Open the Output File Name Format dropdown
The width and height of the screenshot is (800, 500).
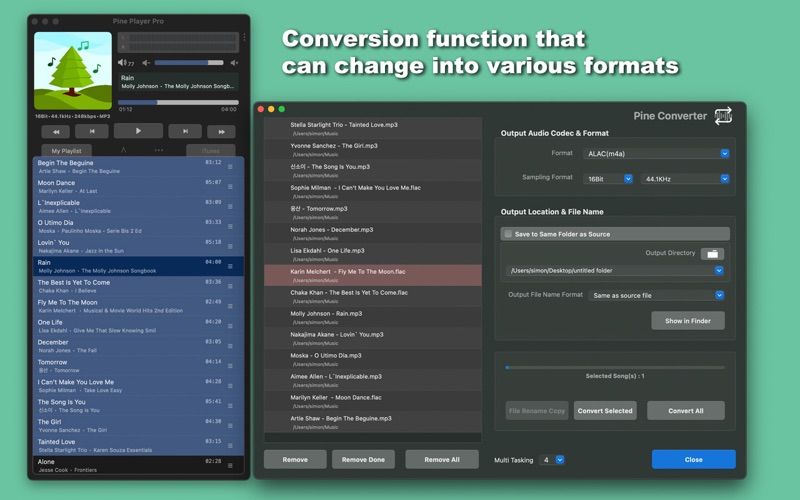pos(657,295)
